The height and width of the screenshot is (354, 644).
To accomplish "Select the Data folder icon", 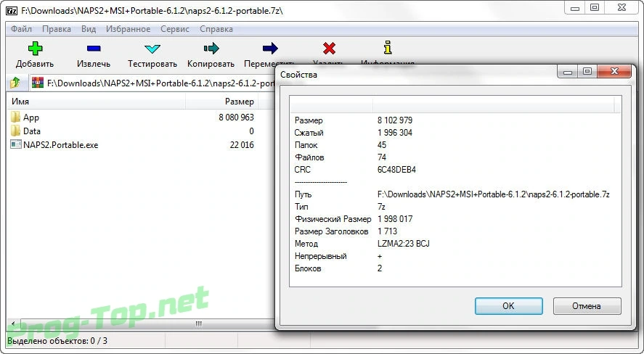I will [x=15, y=131].
